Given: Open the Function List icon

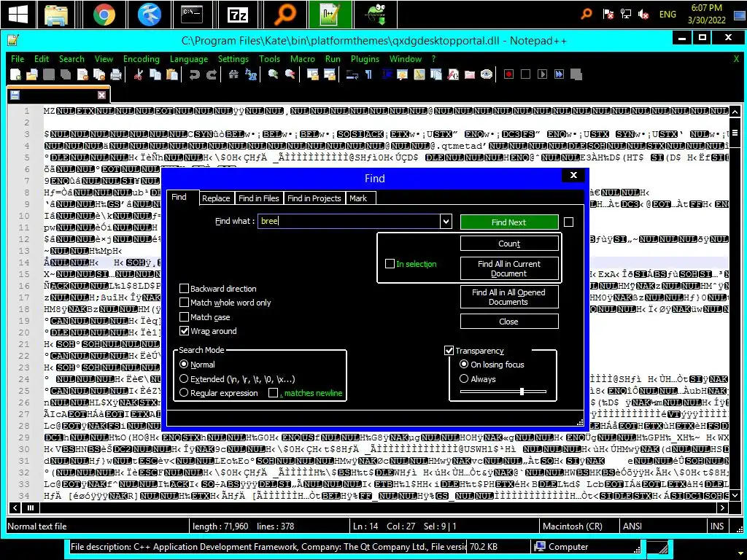Looking at the screenshot, I should pyautogui.click(x=453, y=74).
